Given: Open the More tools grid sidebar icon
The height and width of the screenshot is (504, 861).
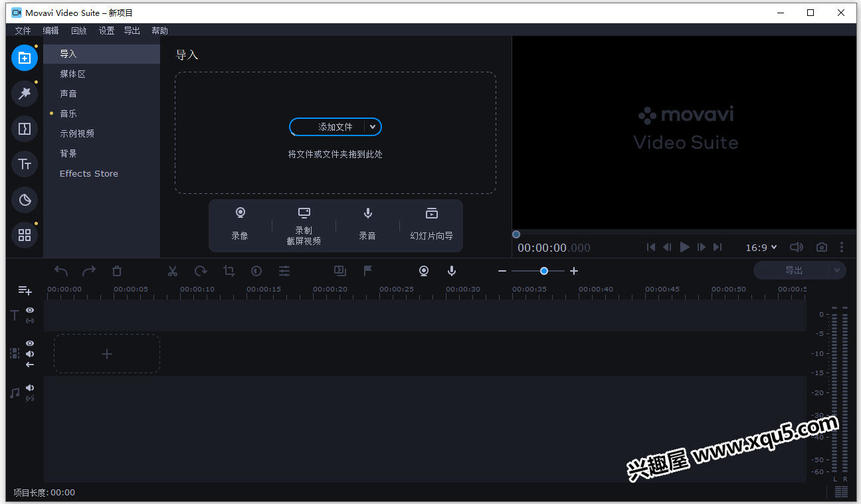Looking at the screenshot, I should pos(25,234).
